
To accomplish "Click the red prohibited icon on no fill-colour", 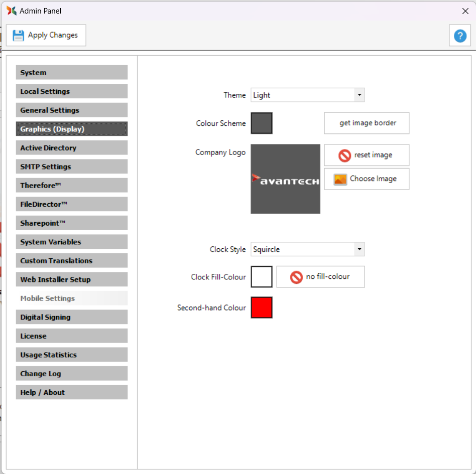I will pos(296,277).
